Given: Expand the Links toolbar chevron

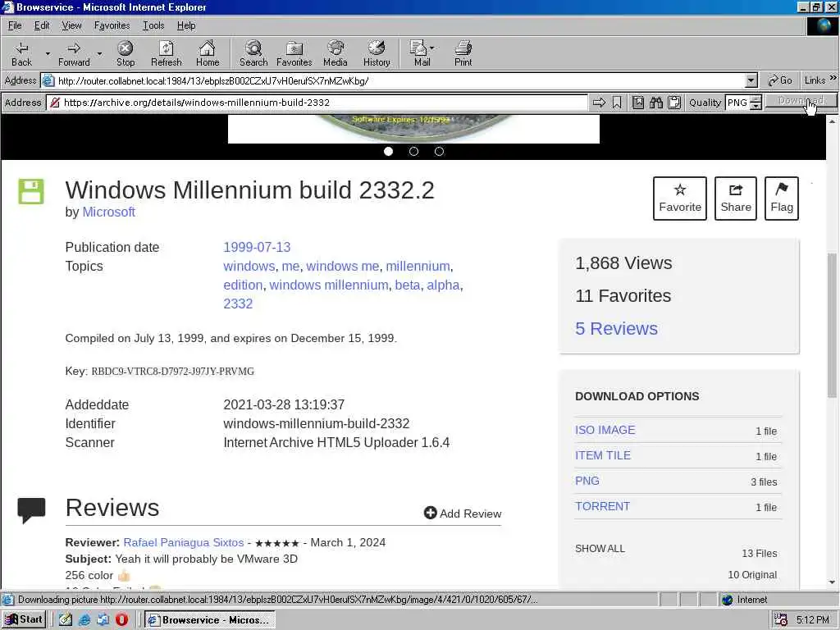Looking at the screenshot, I should pyautogui.click(x=833, y=78).
